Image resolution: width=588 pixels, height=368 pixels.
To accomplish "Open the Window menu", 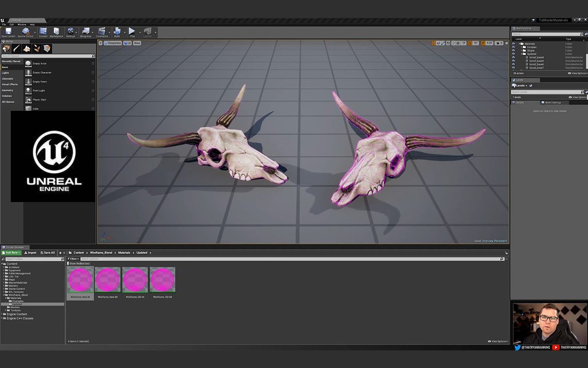I will 21,24.
